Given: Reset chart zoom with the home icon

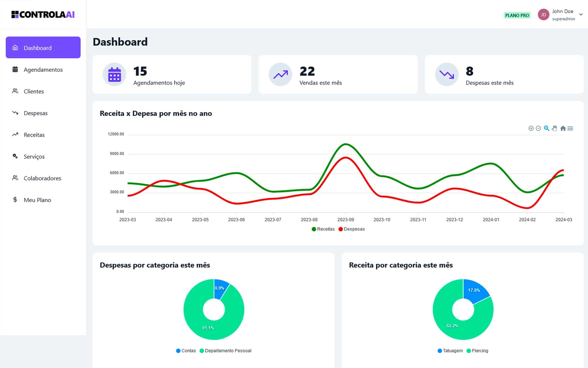Looking at the screenshot, I should (563, 128).
